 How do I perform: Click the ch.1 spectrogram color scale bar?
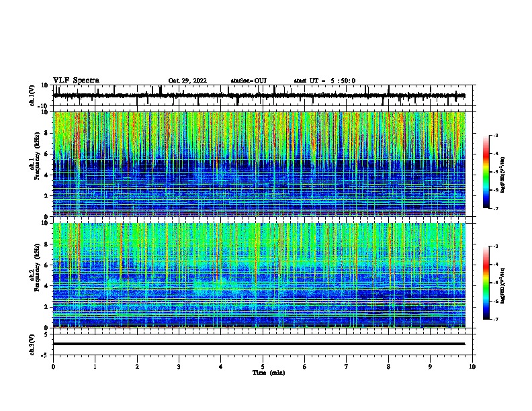point(486,172)
